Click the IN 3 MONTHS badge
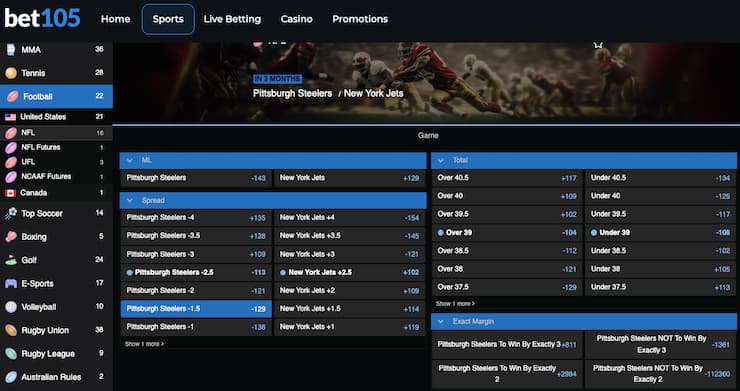The height and width of the screenshot is (391, 740). click(x=278, y=79)
